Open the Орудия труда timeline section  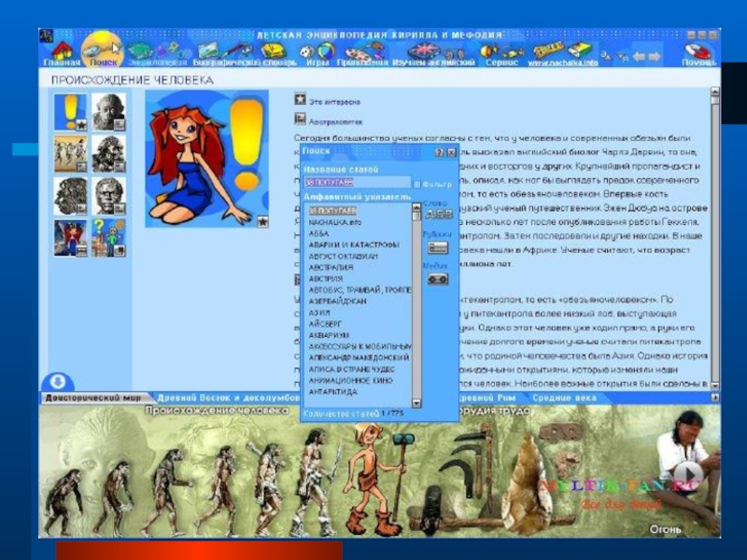click(x=494, y=411)
